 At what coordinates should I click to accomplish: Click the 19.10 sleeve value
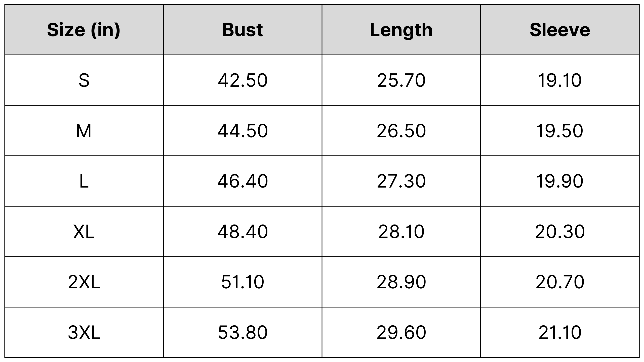point(560,80)
